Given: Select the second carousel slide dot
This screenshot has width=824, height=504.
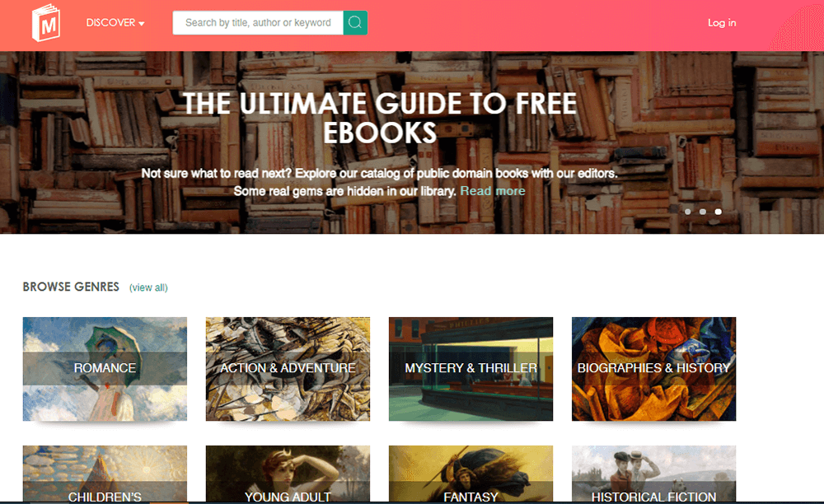Looking at the screenshot, I should [x=703, y=212].
